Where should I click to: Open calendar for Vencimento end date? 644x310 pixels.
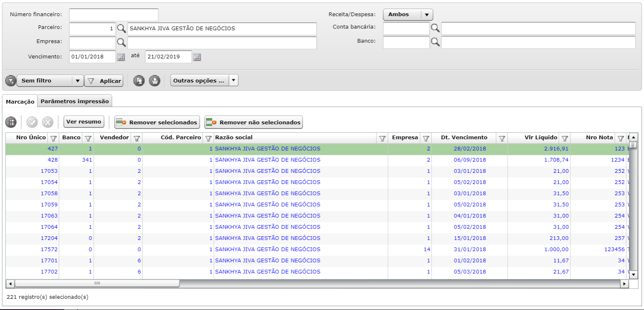tap(197, 57)
